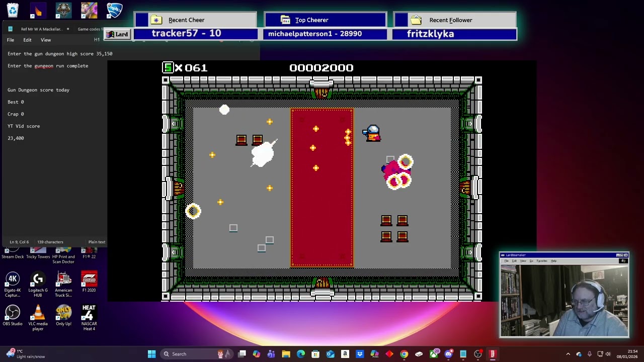Open the Xbox app from the taskbar

point(434,354)
